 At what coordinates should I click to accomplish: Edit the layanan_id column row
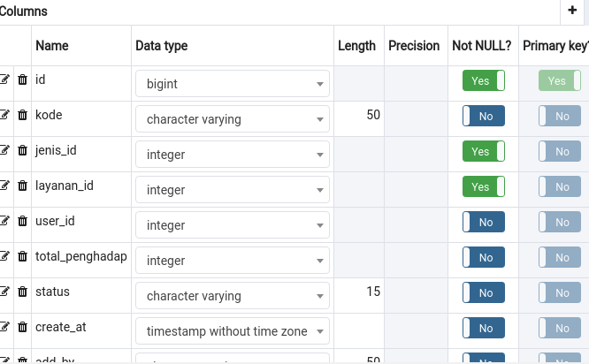[4, 186]
